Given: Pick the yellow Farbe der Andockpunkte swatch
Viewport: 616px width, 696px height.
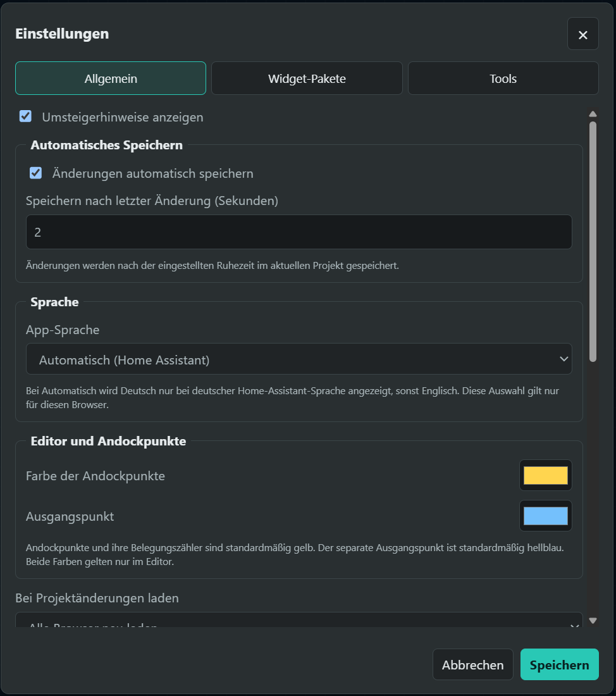Looking at the screenshot, I should 545,475.
